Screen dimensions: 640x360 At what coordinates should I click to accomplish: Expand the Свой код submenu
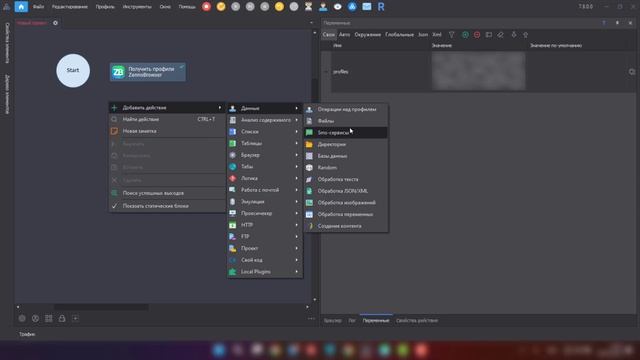tap(265, 260)
